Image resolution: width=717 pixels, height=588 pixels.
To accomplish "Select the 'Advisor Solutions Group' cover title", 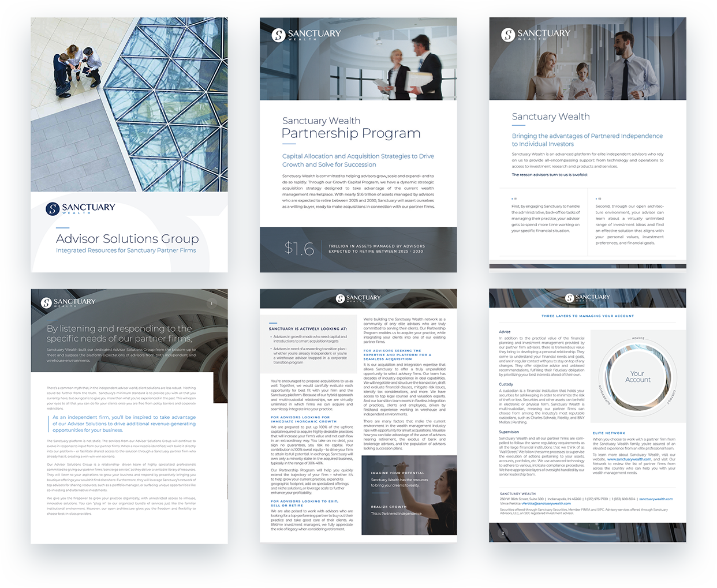I will (127, 239).
